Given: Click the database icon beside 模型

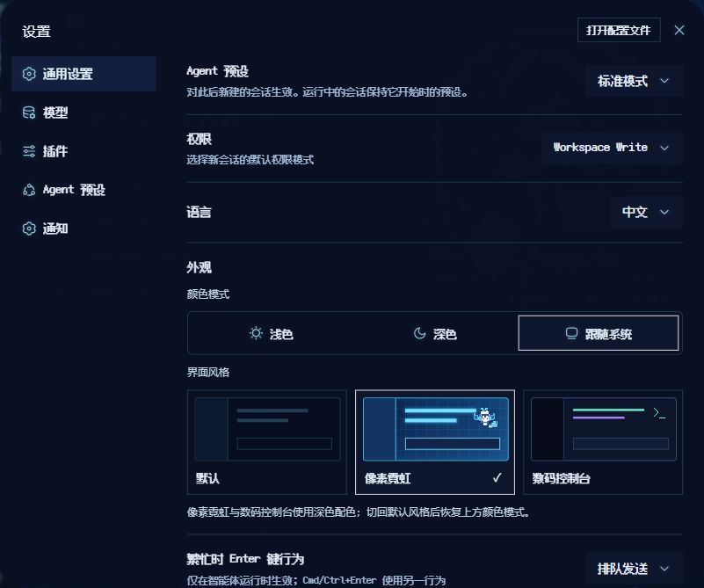Looking at the screenshot, I should [x=29, y=113].
